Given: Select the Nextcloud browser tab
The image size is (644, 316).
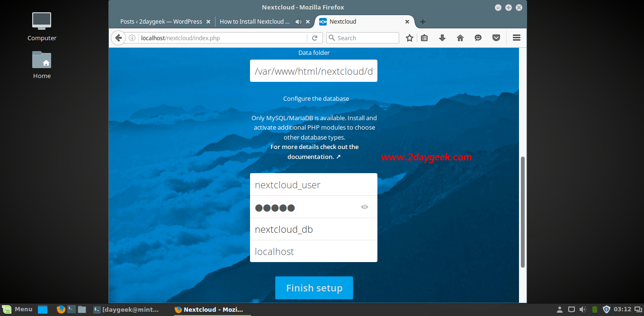Looking at the screenshot, I should (x=364, y=22).
